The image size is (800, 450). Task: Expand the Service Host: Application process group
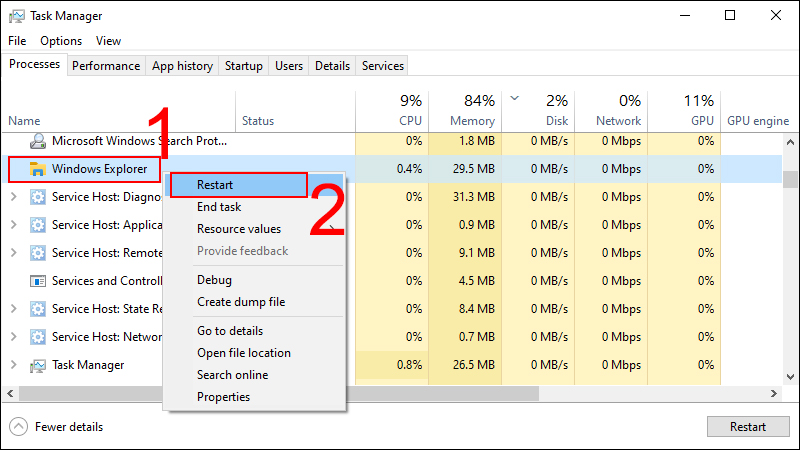pos(14,225)
